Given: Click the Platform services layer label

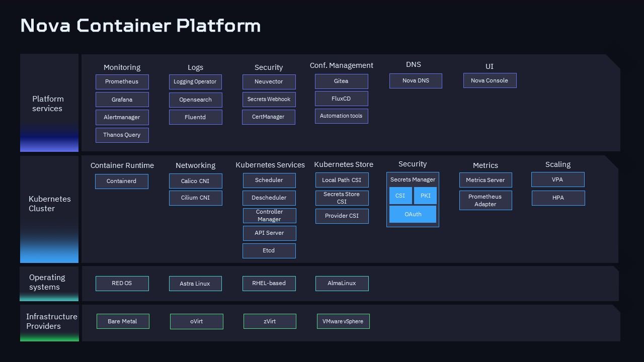Looking at the screenshot, I should point(48,104).
